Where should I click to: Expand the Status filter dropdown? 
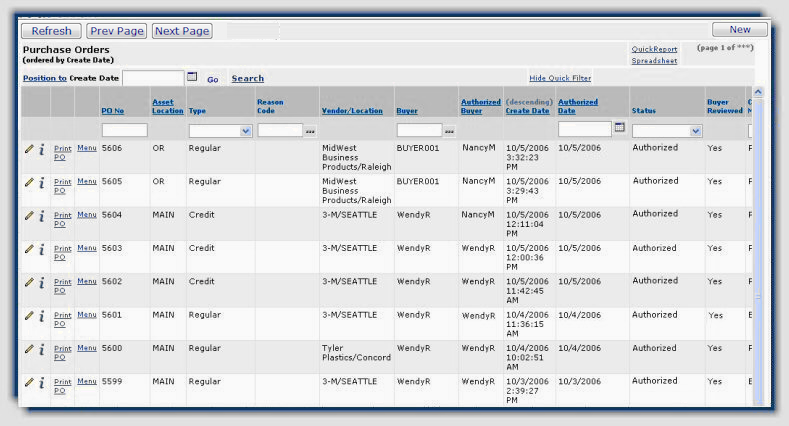coord(695,131)
